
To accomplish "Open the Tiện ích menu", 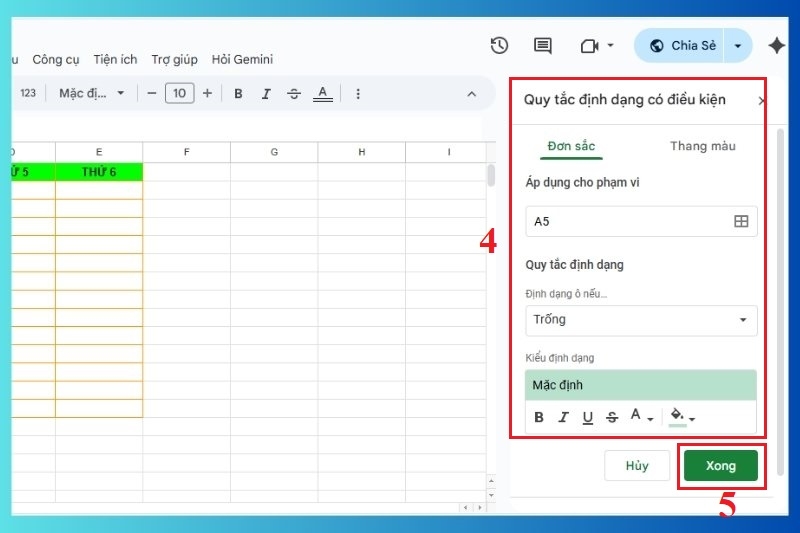I will point(115,60).
